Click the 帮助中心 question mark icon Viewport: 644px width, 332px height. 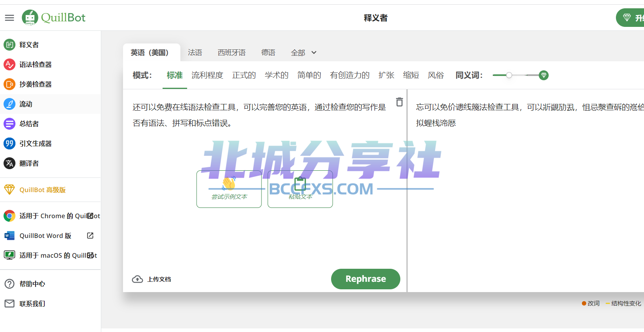pos(9,284)
